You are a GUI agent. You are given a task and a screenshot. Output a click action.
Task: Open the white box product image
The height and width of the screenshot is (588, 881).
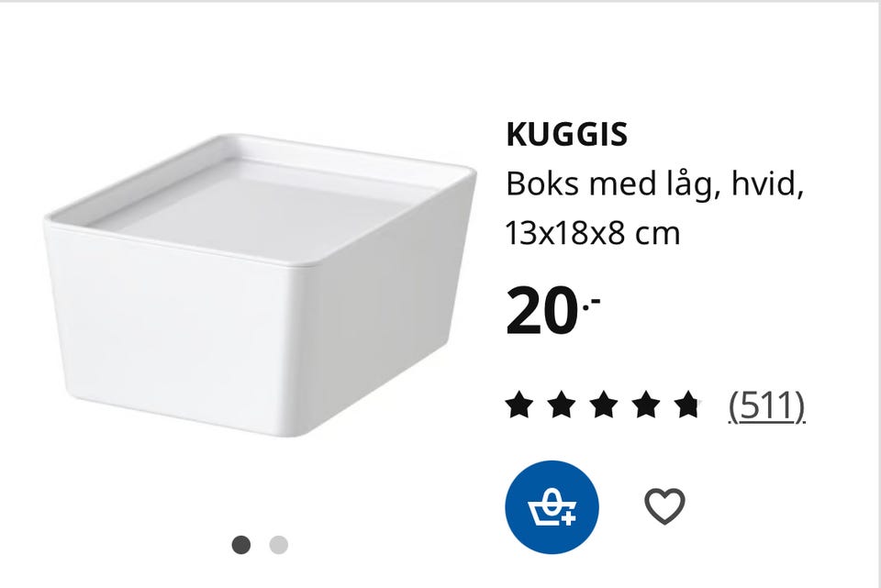pos(260,285)
